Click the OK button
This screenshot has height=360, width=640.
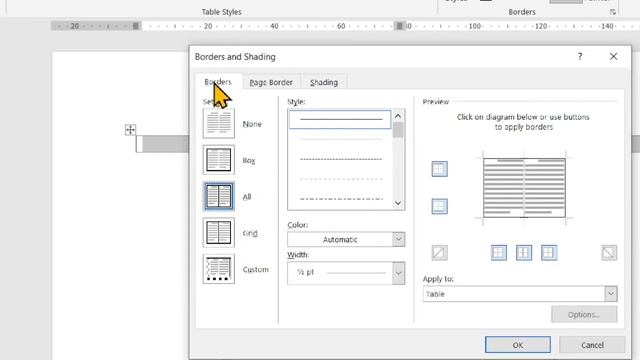518,345
